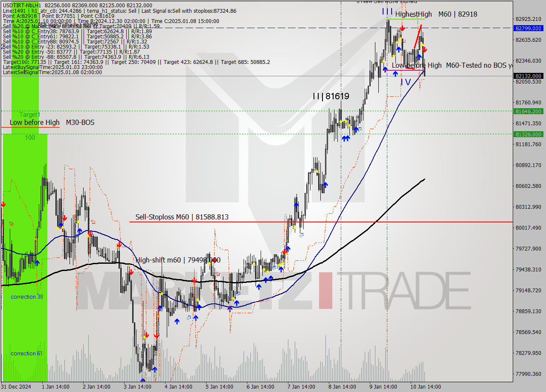The height and width of the screenshot is (392, 546).
Task: Click the 'M30-BOS' label
Action: [80, 122]
